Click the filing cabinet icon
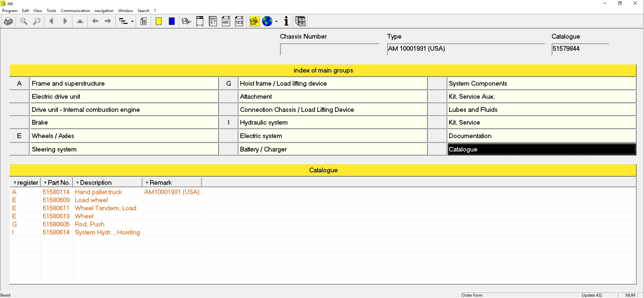This screenshot has width=644, height=298. pos(301,21)
